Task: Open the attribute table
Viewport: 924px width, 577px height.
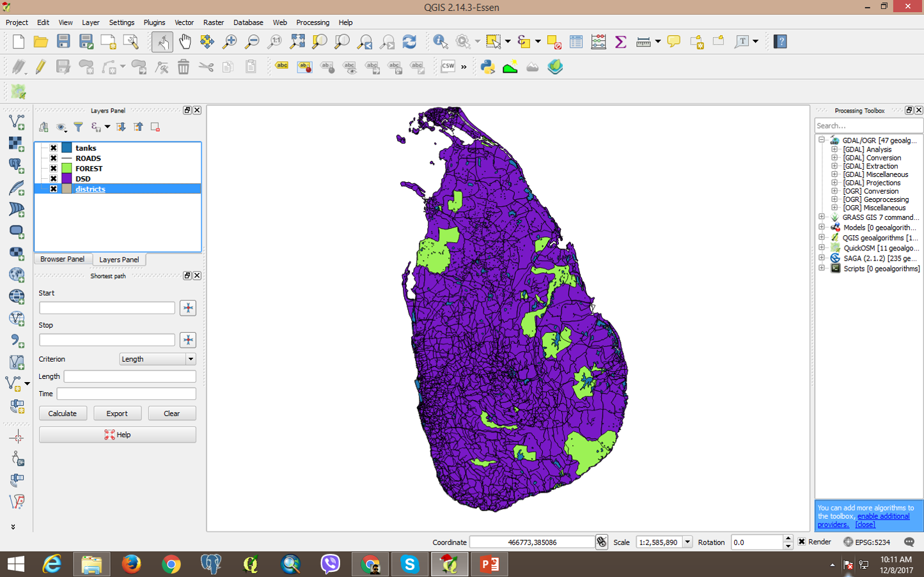Action: point(575,42)
